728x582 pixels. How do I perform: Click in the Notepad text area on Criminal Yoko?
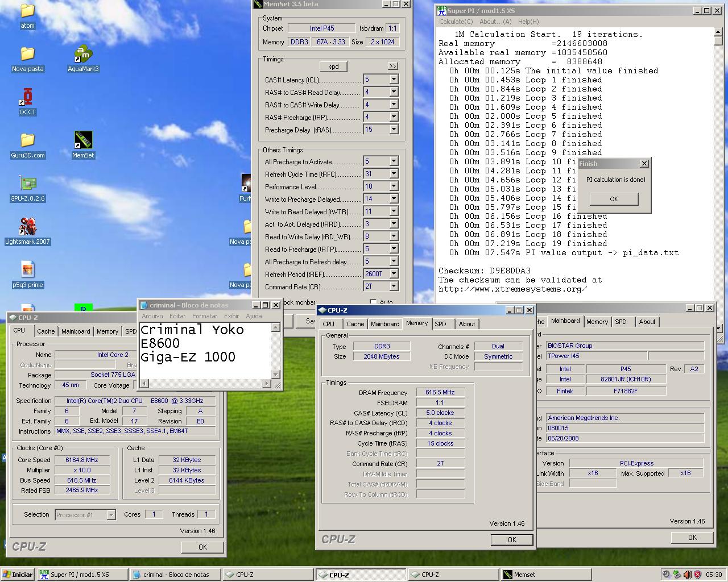192,330
